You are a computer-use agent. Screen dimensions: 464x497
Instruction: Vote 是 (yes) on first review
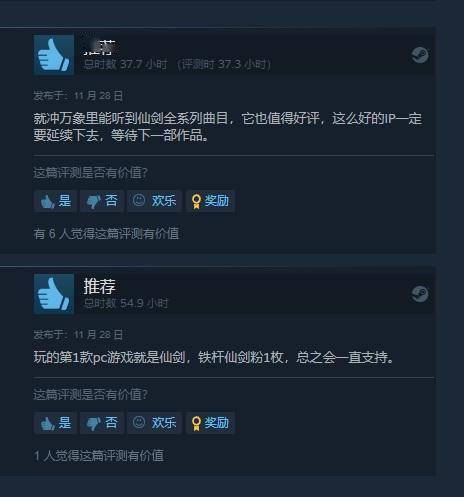click(x=55, y=201)
